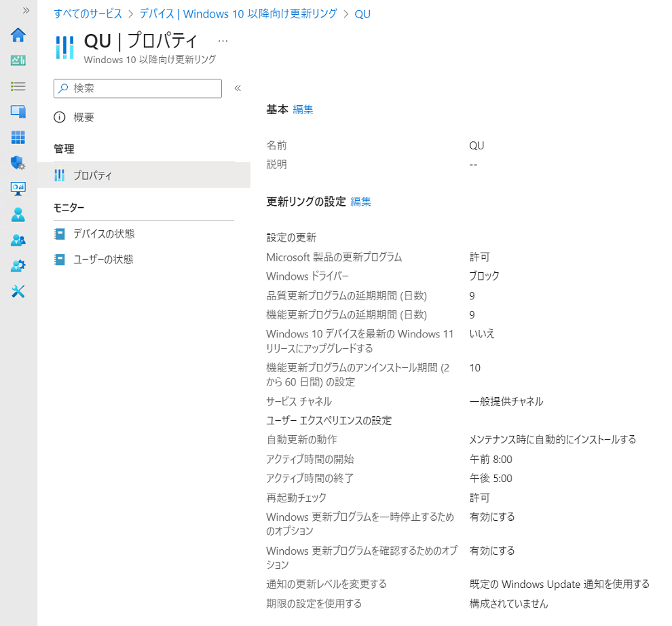Open the Dashboard icon in sidebar
Screen dimensions: 672x626
click(18, 60)
